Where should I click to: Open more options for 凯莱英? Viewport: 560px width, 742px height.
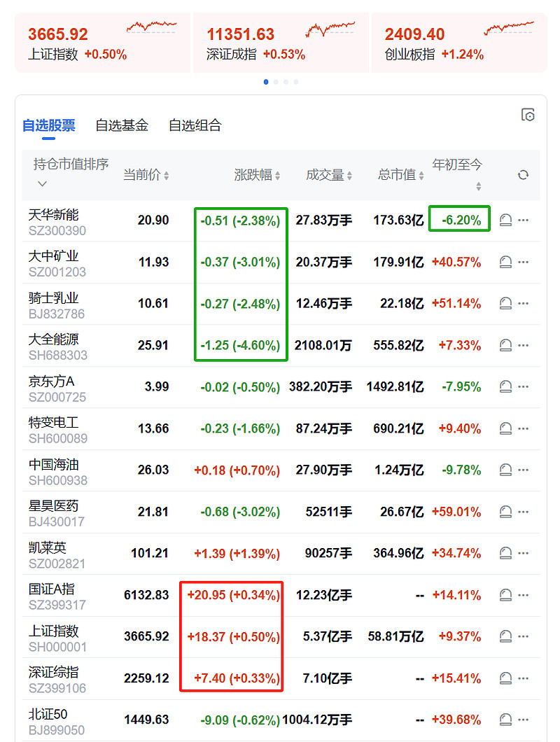(x=523, y=553)
